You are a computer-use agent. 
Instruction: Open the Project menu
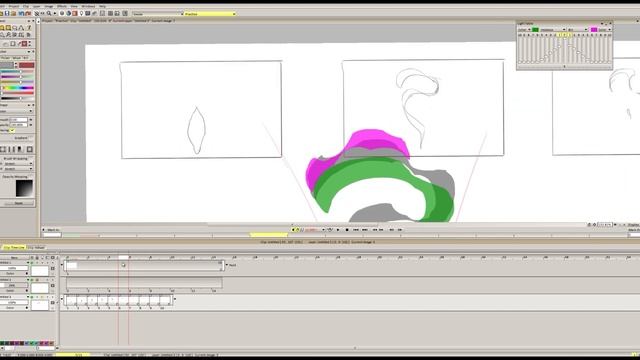point(14,7)
